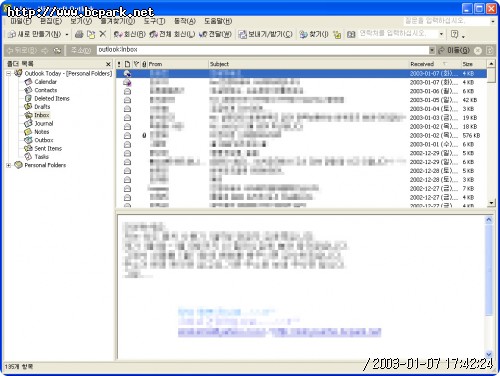Click the Organize icon next to 찾기(I)
Screen dimensions: 500x376
click(x=337, y=34)
